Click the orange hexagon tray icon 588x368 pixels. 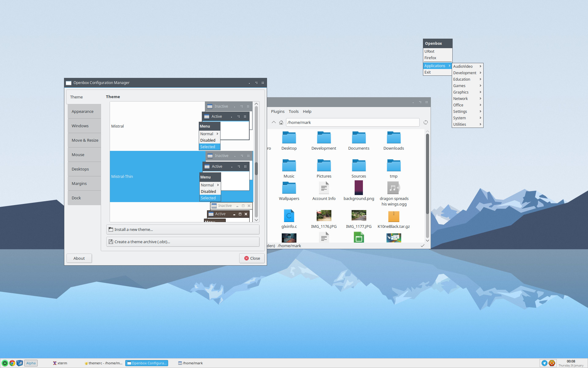pyautogui.click(x=552, y=363)
